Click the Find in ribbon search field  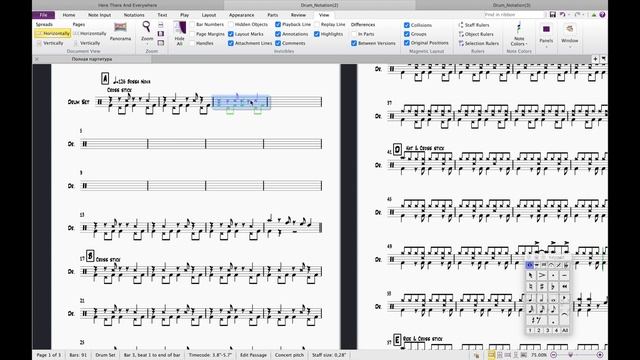pyautogui.click(x=514, y=15)
